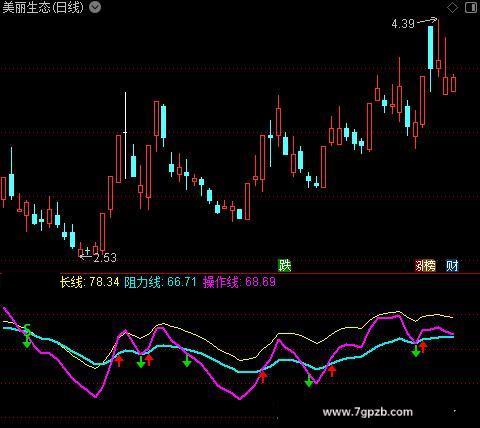Open the www.7gpzb.com watermark link
The image size is (480, 428).
pos(367,412)
